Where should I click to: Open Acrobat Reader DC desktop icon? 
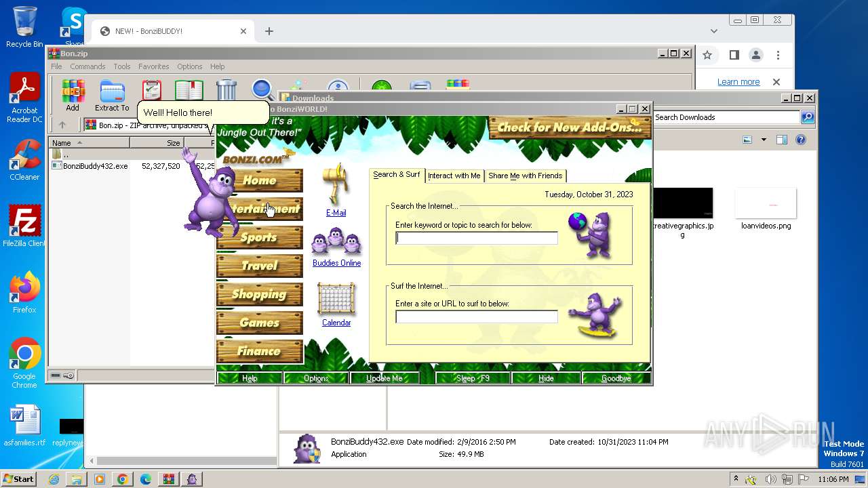click(24, 98)
